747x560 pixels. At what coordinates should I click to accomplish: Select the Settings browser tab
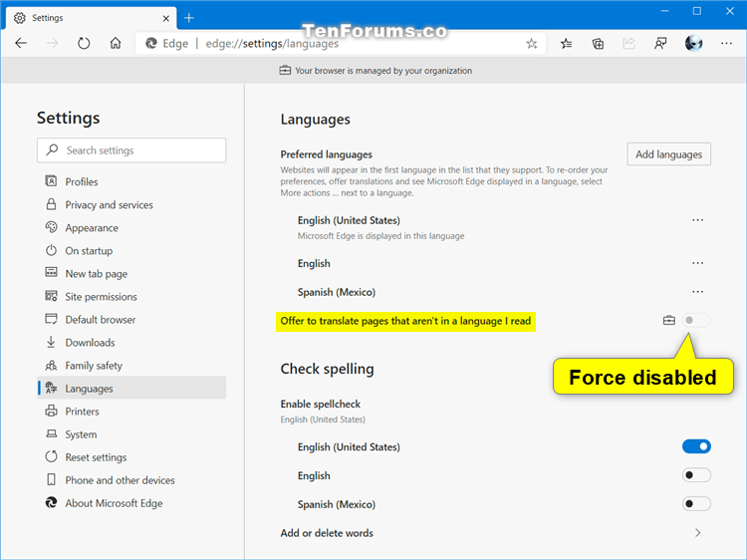point(91,18)
